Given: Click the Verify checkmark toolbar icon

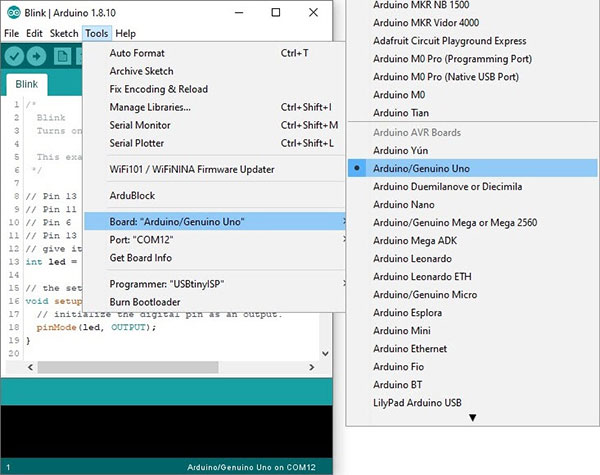Looking at the screenshot, I should pyautogui.click(x=14, y=57).
